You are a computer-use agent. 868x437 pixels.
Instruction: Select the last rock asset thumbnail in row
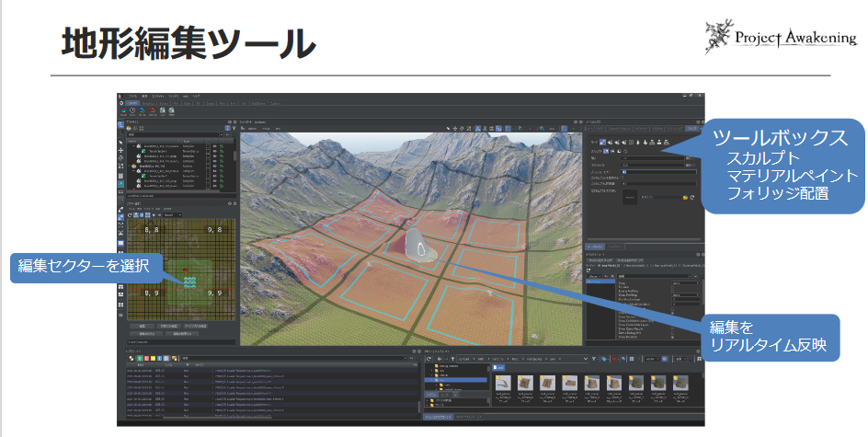681,383
